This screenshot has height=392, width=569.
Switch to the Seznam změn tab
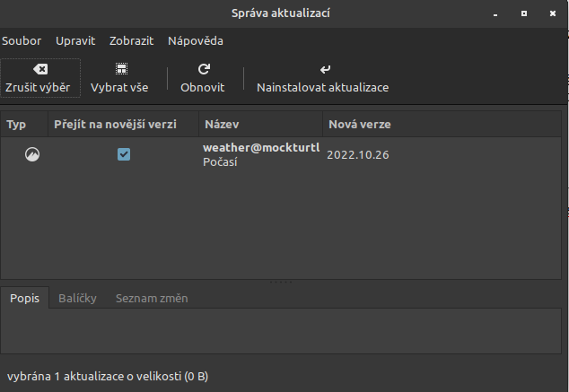[152, 298]
